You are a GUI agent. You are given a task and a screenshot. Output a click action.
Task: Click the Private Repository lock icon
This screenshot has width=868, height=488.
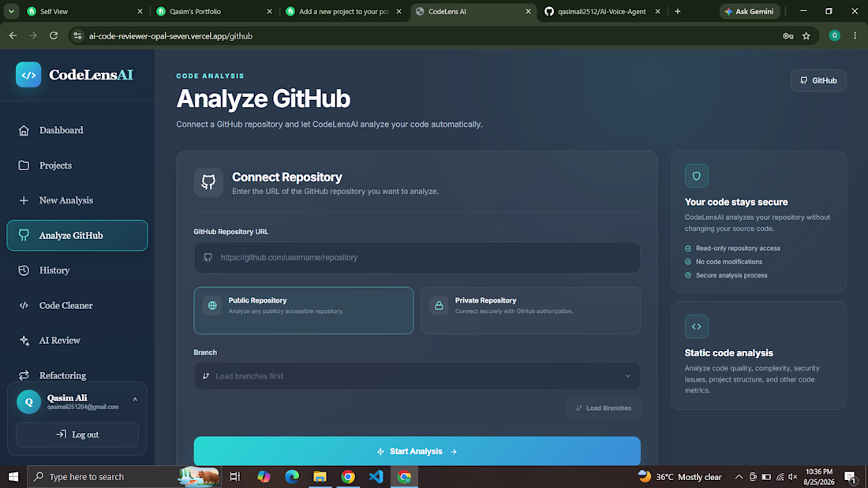coord(439,305)
